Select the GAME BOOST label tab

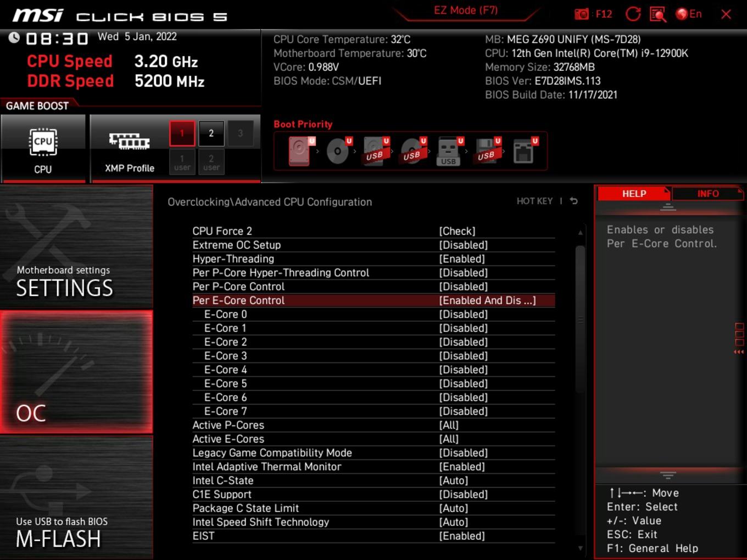click(37, 106)
